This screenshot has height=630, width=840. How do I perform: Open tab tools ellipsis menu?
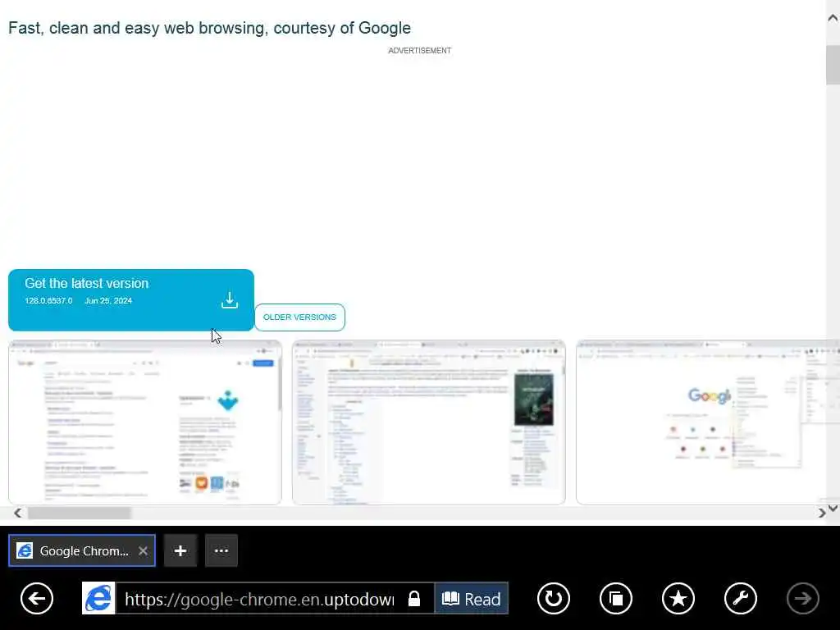221,550
